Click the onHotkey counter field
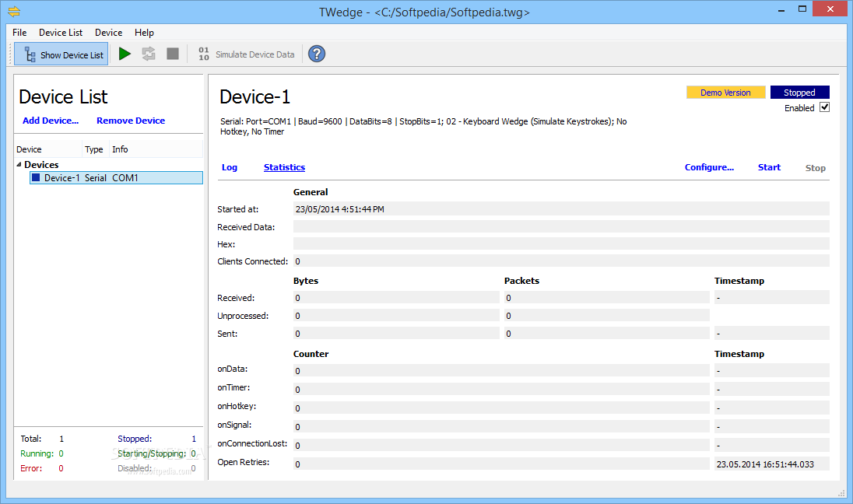Image resolution: width=853 pixels, height=504 pixels. (501, 408)
